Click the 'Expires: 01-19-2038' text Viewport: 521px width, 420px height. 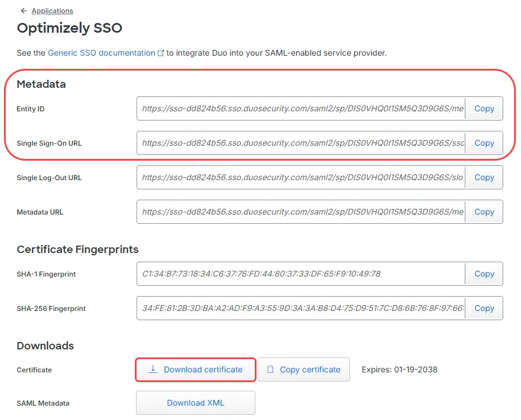(x=399, y=370)
